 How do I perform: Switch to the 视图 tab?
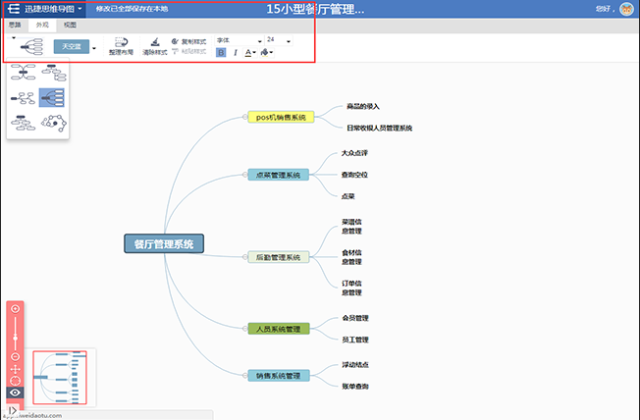pyautogui.click(x=70, y=25)
